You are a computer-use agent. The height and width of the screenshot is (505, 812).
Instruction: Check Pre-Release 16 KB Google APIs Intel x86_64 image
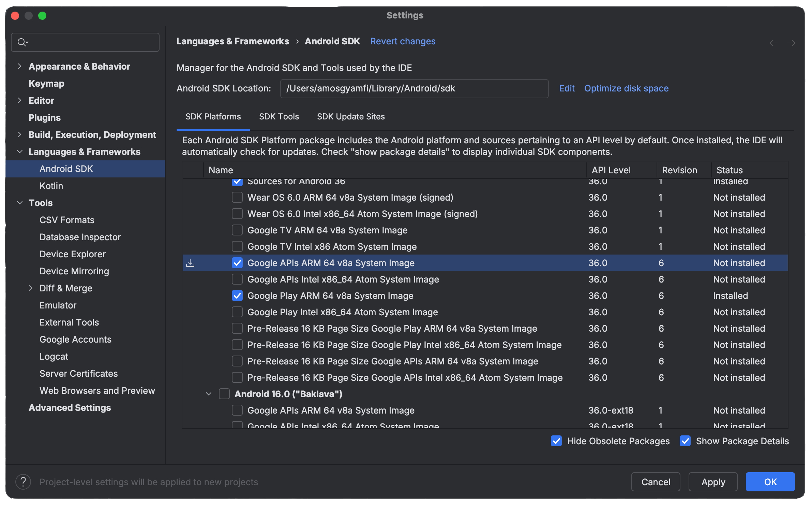point(237,377)
